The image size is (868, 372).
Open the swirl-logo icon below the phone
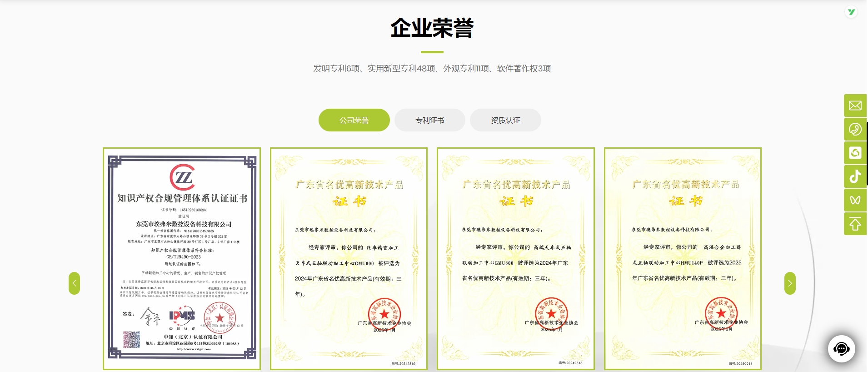pyautogui.click(x=855, y=153)
